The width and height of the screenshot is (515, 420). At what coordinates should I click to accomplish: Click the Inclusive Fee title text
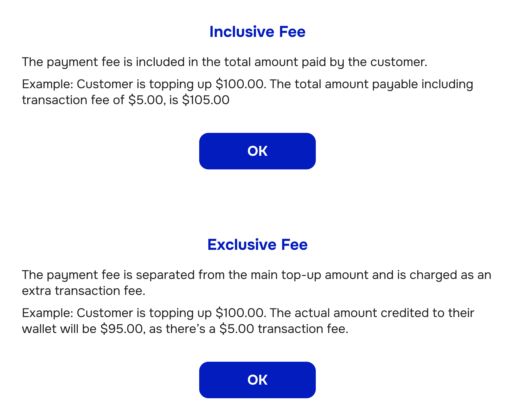pos(257,31)
